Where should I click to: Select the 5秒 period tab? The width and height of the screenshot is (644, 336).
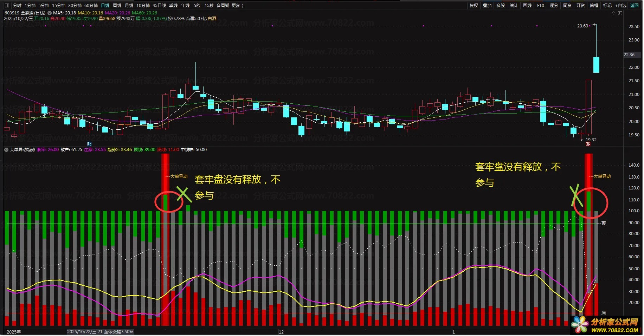[x=197, y=6]
